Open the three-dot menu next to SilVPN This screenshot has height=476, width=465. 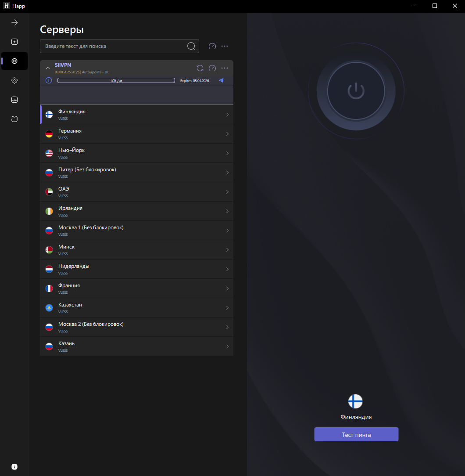pos(225,68)
